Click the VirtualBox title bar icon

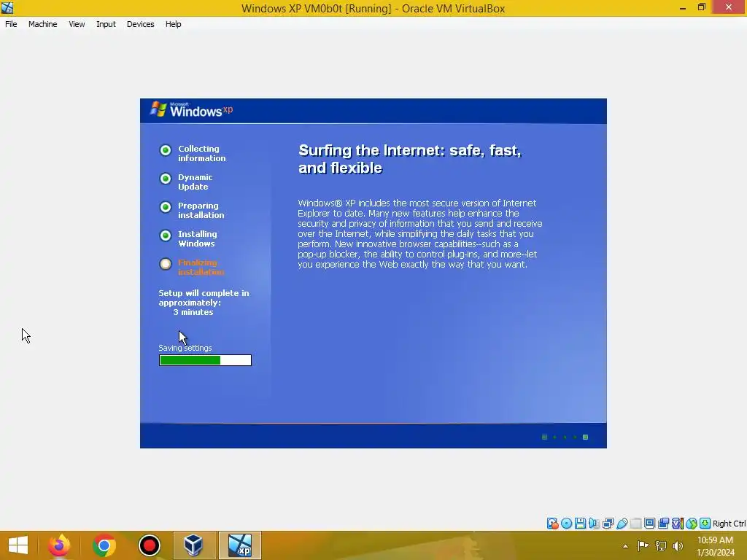point(7,7)
